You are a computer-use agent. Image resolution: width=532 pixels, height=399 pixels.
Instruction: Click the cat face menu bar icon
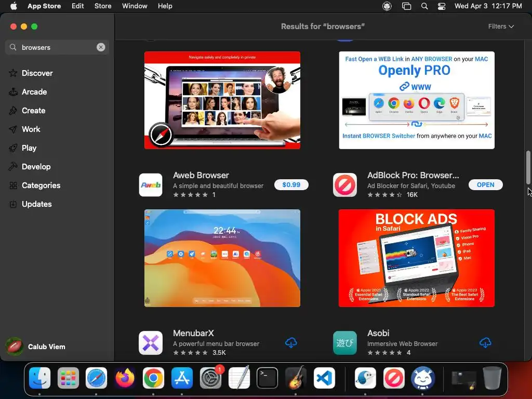click(x=387, y=6)
